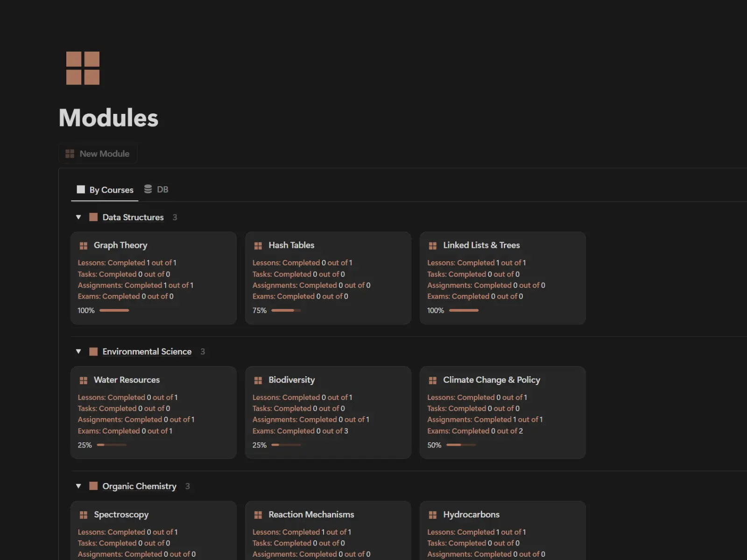This screenshot has height=560, width=747.
Task: Click the Climate Change & Policy icon
Action: 433,380
